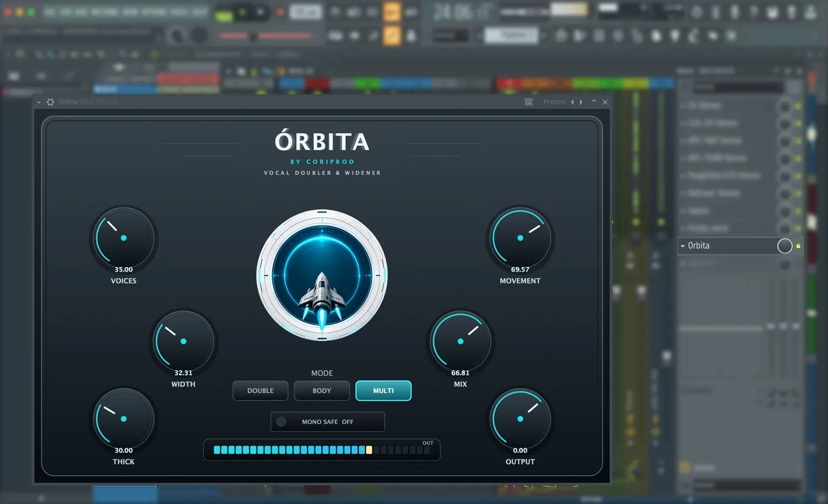Viewport: 828px width, 504px height.
Task: Select the BODY mode button
Action: (322, 391)
